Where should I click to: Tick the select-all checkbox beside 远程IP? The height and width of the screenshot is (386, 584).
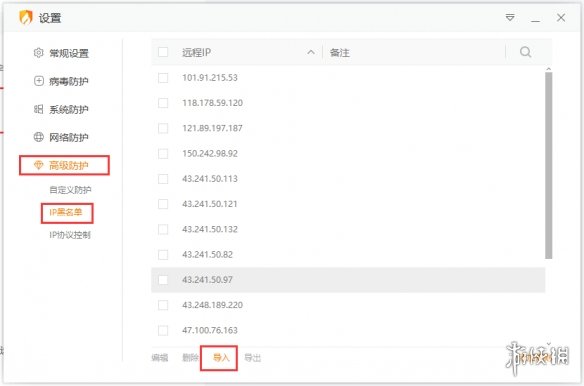pyautogui.click(x=163, y=52)
